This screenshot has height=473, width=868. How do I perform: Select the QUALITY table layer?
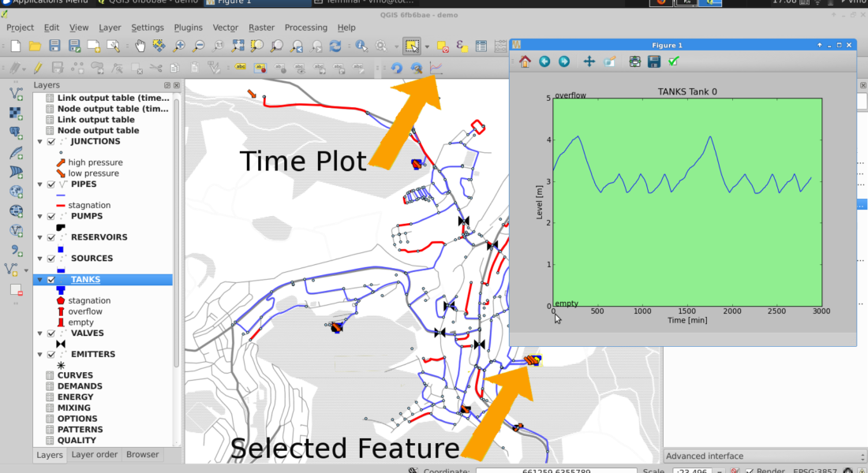pyautogui.click(x=77, y=441)
